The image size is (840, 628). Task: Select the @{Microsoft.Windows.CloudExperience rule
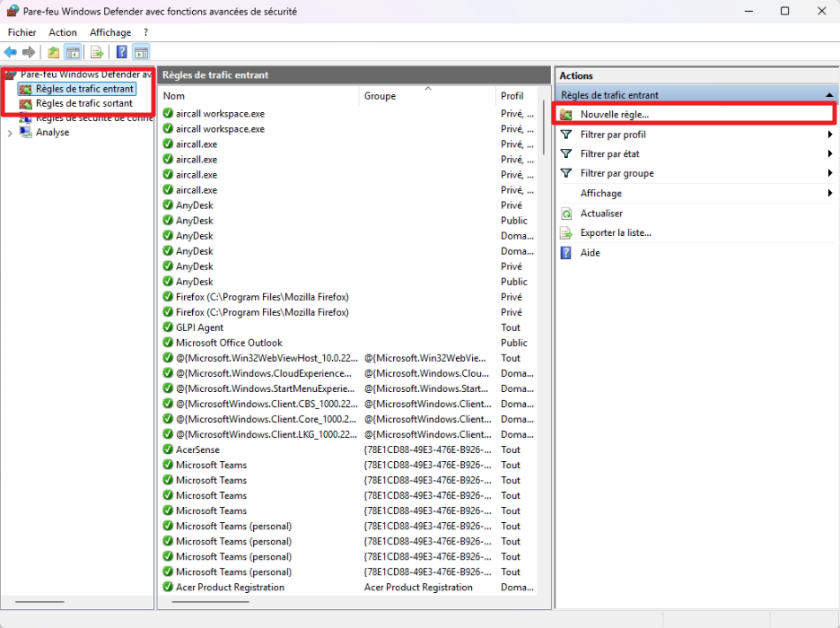coord(264,372)
